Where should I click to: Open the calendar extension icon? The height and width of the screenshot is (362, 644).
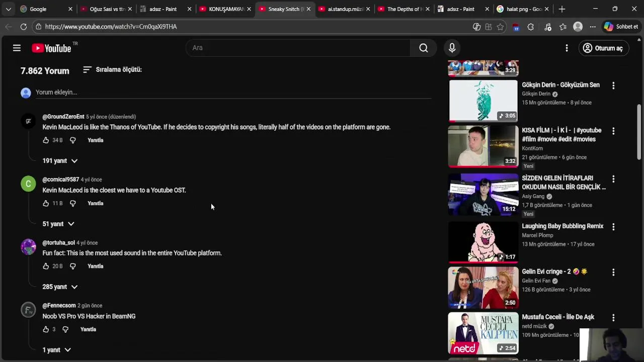(x=516, y=27)
